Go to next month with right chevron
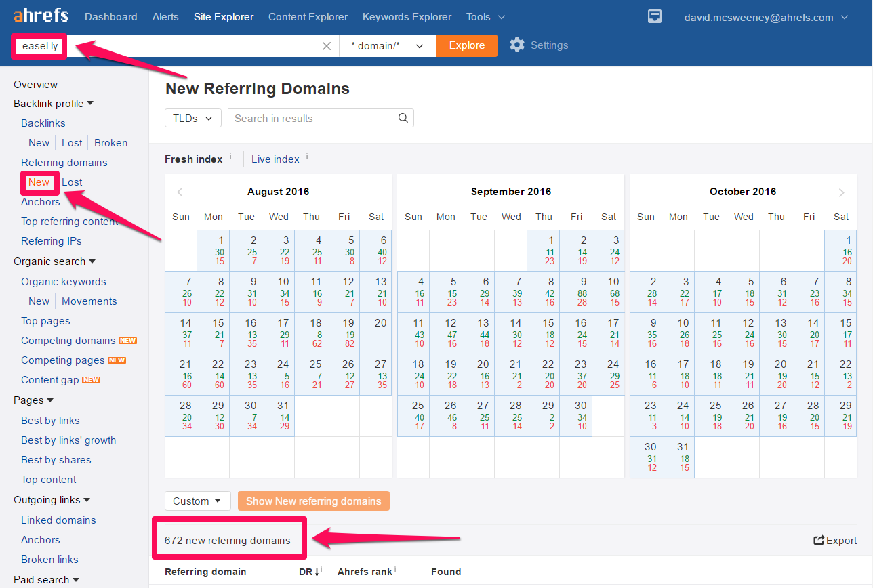873x588 pixels. (x=842, y=192)
